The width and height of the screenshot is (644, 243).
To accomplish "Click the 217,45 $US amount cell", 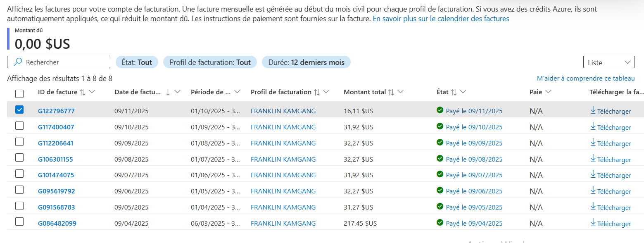I will [360, 224].
